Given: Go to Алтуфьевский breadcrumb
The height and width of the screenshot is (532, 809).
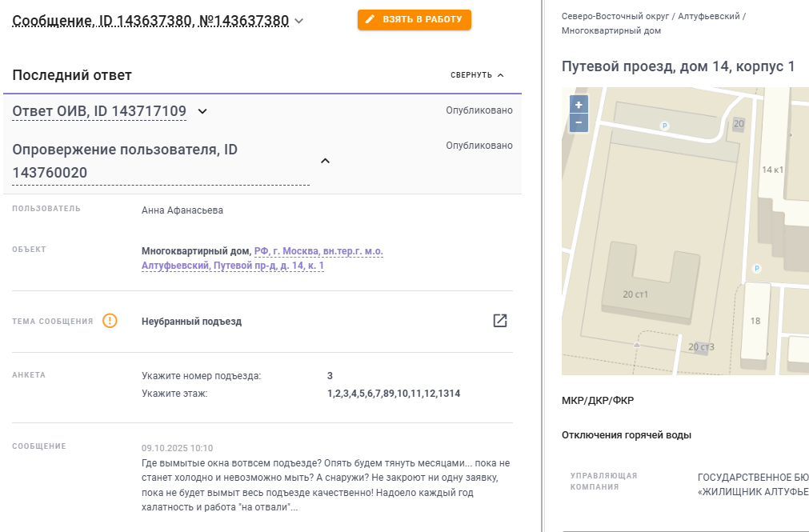Looking at the screenshot, I should (708, 16).
